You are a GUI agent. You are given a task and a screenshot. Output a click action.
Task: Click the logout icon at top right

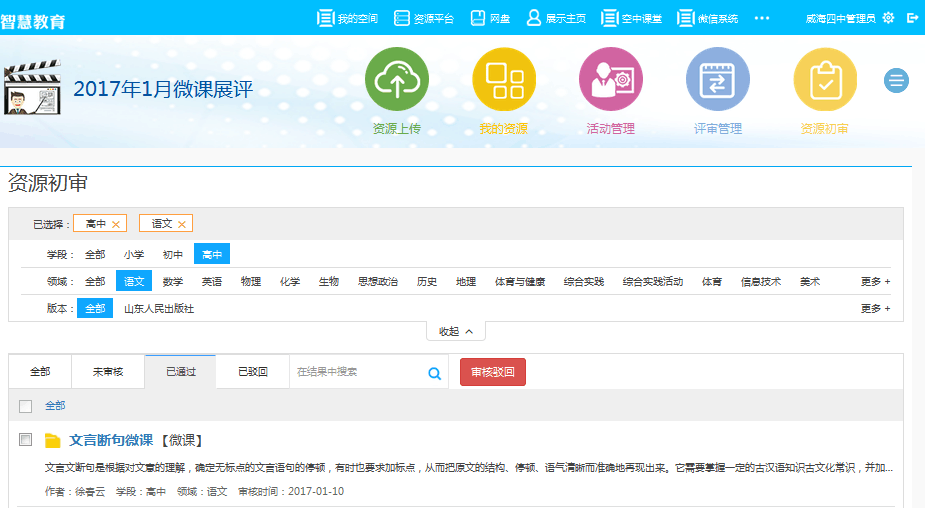coord(912,18)
